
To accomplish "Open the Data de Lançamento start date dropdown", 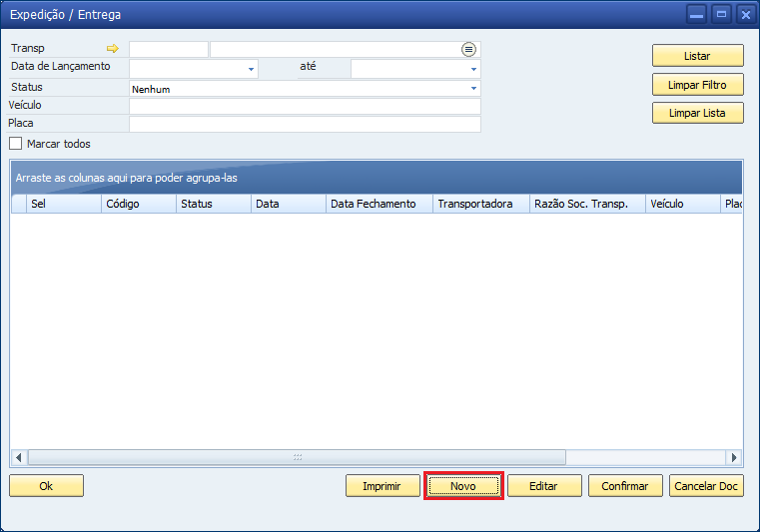I will coord(251,69).
